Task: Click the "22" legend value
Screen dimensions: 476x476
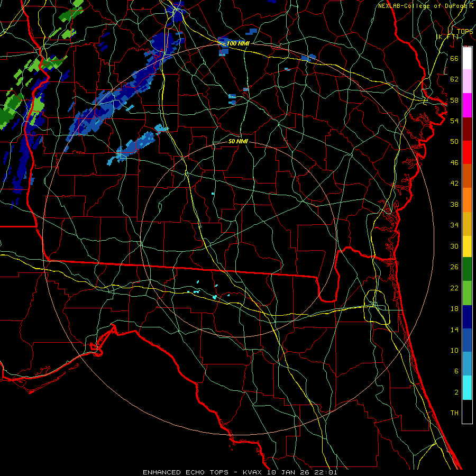Action: 454,288
